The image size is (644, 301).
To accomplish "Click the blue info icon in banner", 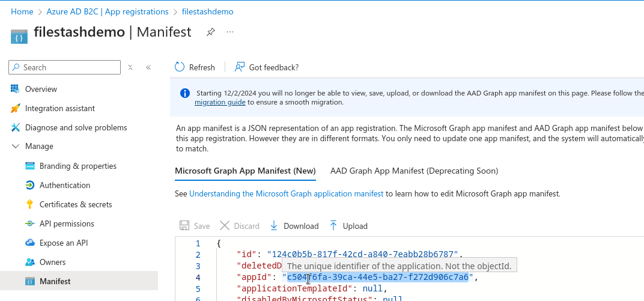I will click(185, 93).
